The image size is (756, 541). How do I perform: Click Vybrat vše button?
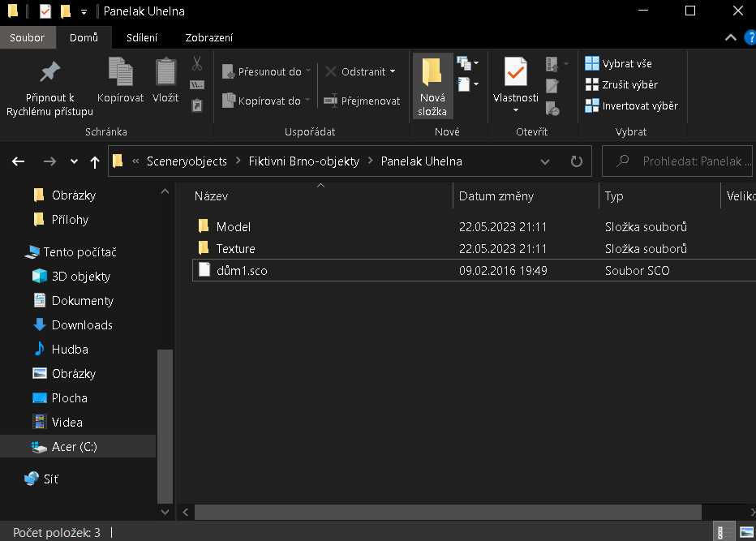click(x=618, y=63)
